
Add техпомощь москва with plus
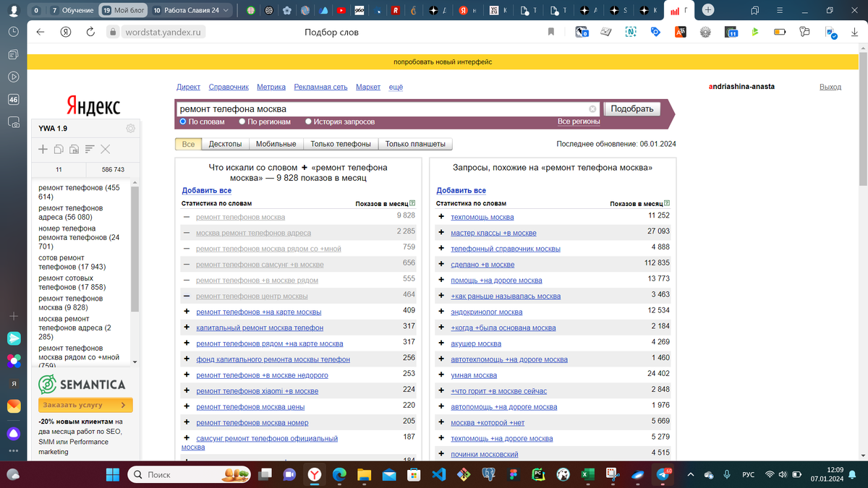[441, 217]
